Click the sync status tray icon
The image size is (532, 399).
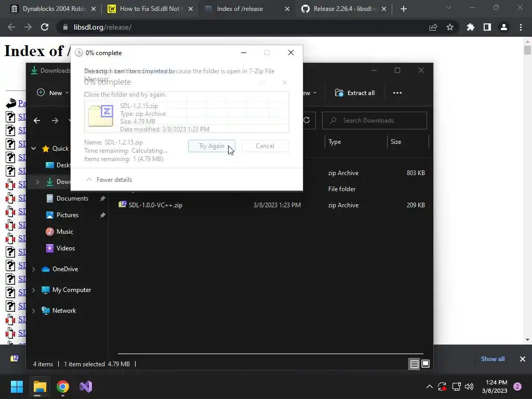tap(442, 387)
